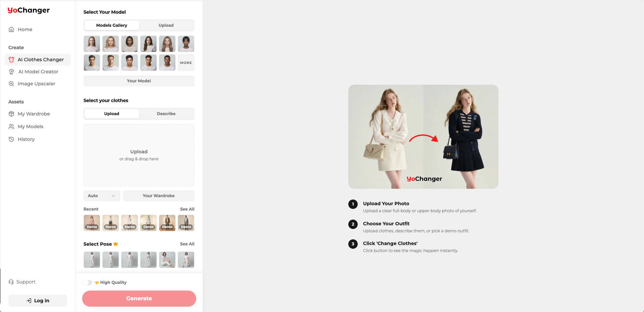Click See All for poses
644x312 pixels.
(187, 244)
